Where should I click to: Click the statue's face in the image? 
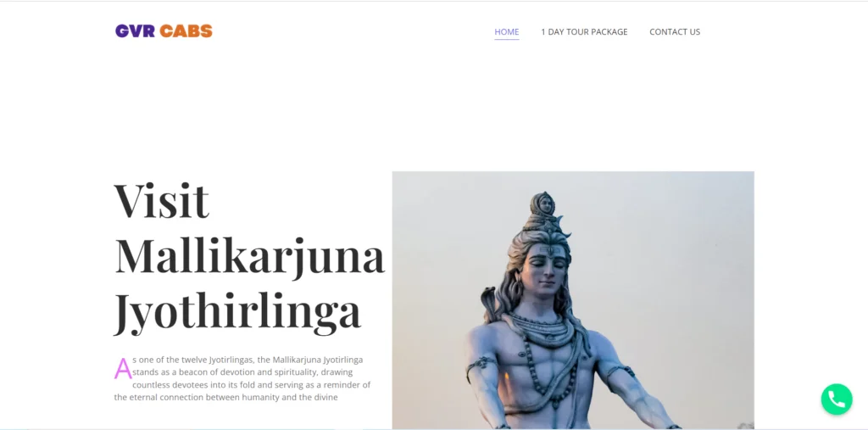tap(545, 269)
